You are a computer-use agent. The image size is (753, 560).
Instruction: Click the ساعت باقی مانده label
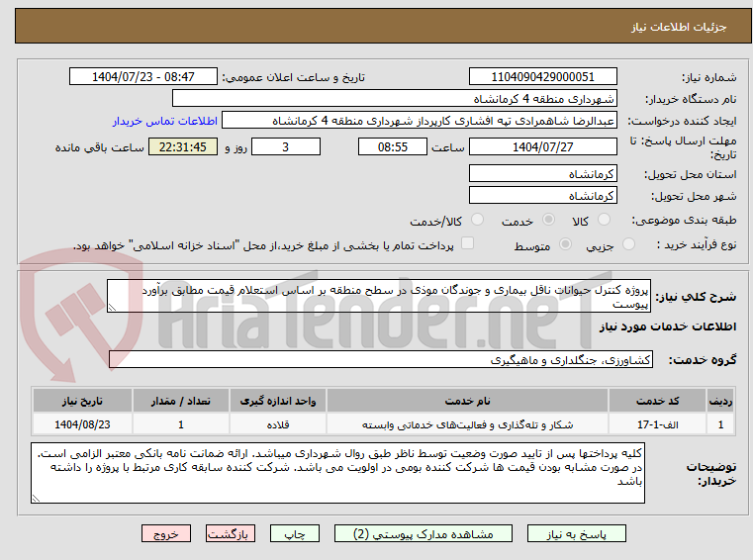point(99,147)
